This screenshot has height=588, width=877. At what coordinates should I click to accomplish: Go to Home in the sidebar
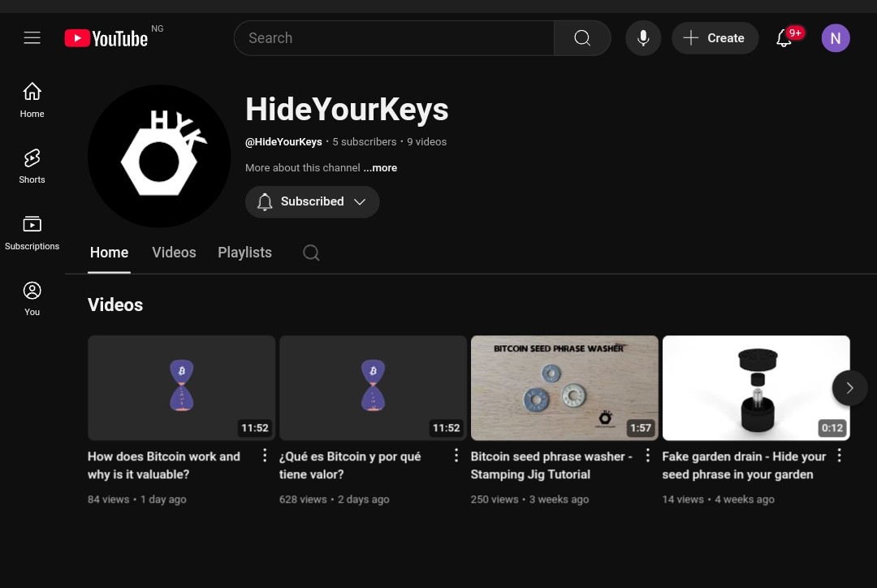32,100
